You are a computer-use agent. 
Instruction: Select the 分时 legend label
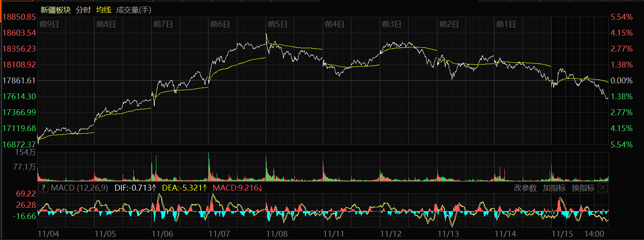pyautogui.click(x=83, y=10)
